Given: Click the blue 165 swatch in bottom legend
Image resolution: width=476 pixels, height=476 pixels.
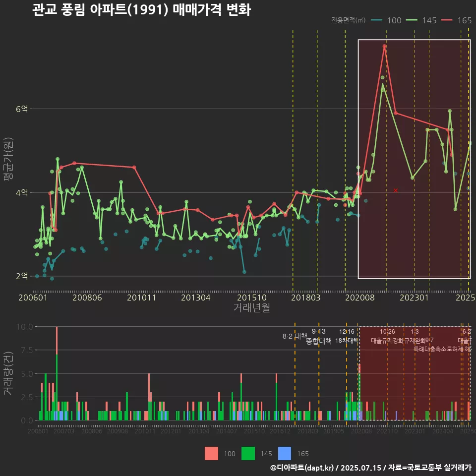Looking at the screenshot, I should [x=285, y=454].
